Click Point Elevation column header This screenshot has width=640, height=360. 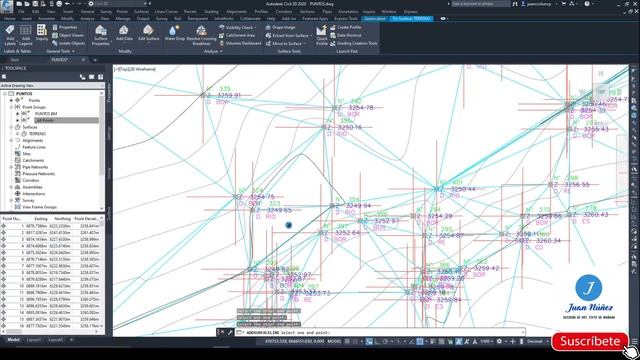[x=87, y=219]
